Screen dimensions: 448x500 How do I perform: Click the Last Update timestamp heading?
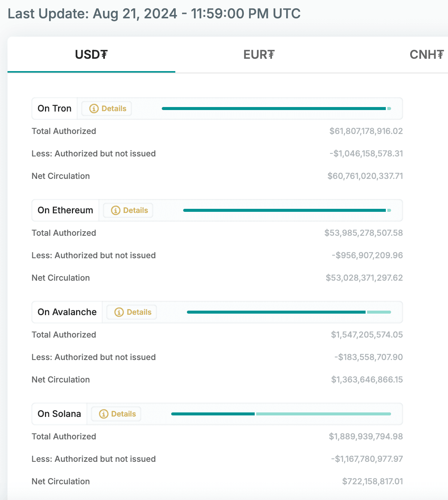pyautogui.click(x=154, y=14)
